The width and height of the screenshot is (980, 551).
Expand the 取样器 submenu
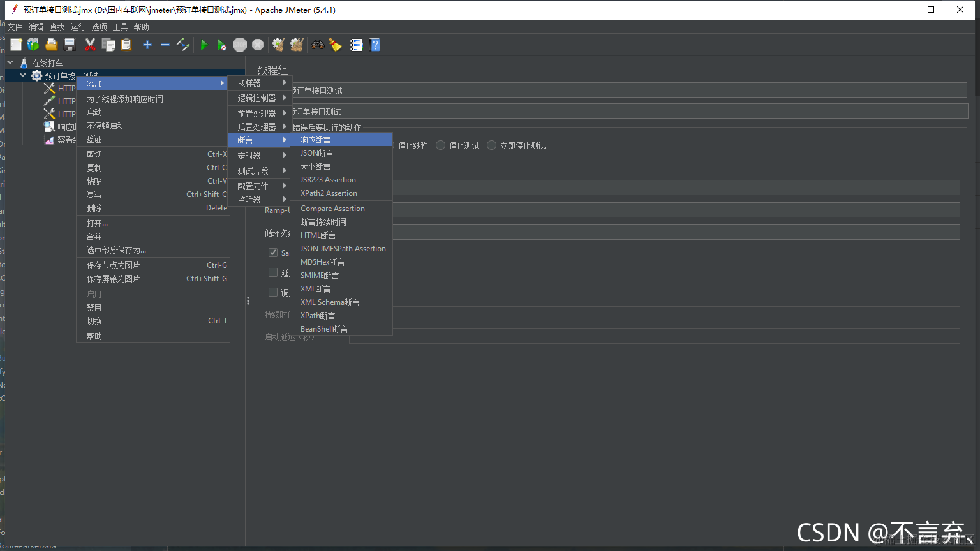[260, 83]
